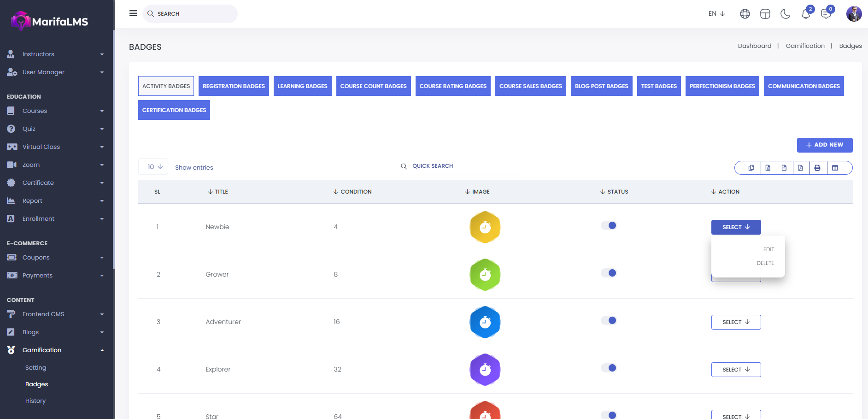The image size is (868, 419).
Task: Collapse sidebar with hamburger menu icon
Action: click(133, 13)
